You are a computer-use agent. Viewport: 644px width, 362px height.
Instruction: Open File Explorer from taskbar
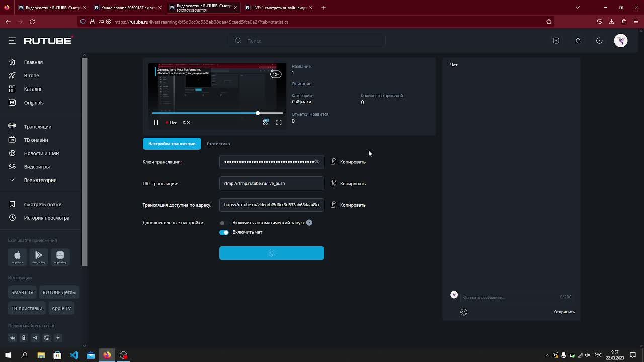(x=41, y=355)
